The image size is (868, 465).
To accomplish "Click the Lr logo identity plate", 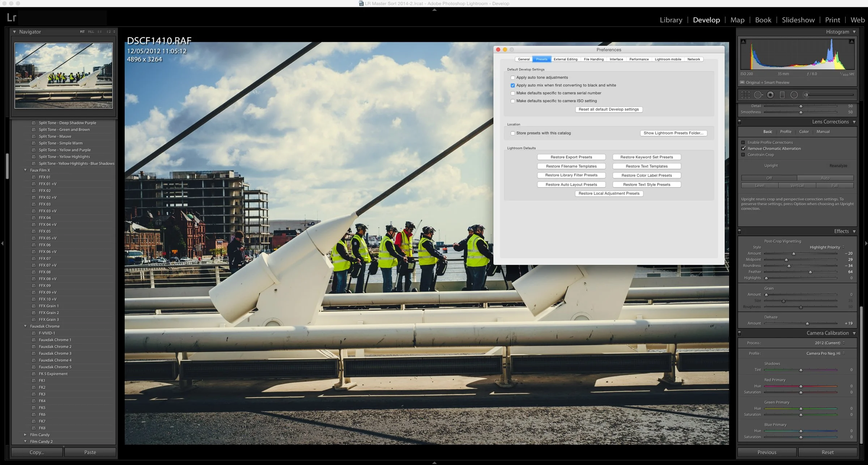I will pos(12,17).
